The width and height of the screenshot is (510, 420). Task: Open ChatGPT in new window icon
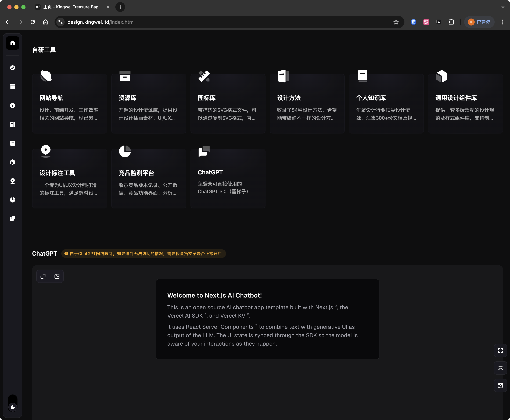pos(57,276)
